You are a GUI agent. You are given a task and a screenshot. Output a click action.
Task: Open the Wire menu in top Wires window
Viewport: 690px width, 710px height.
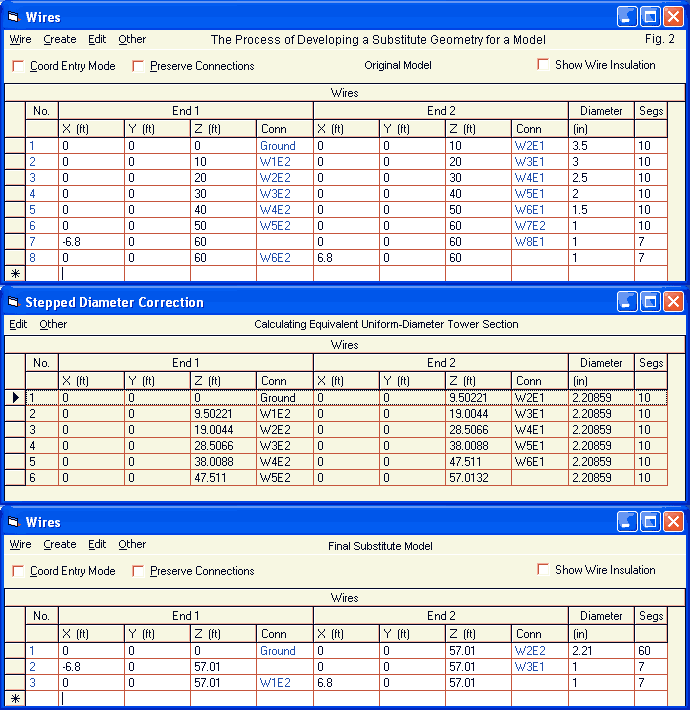coord(20,40)
